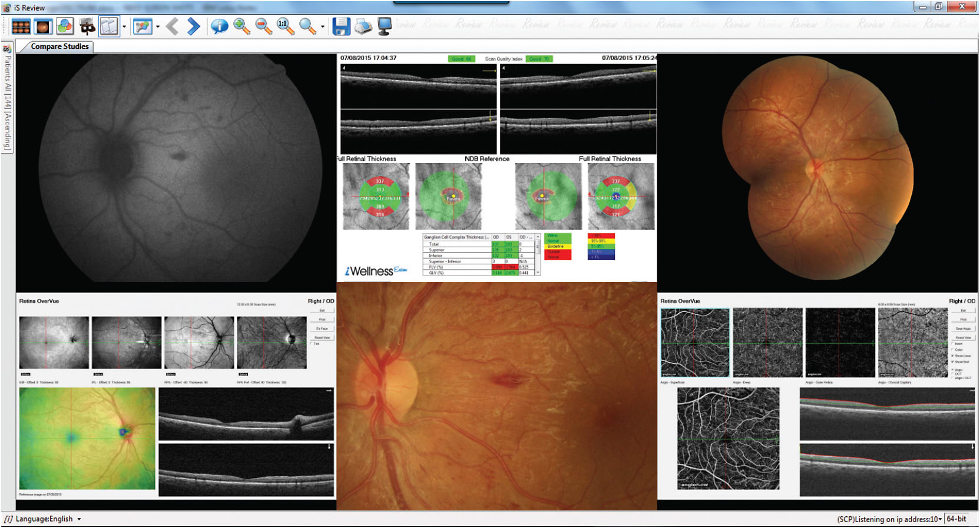The width and height of the screenshot is (980, 528).
Task: Click the En Face button in left OverVue
Action: pyautogui.click(x=322, y=328)
